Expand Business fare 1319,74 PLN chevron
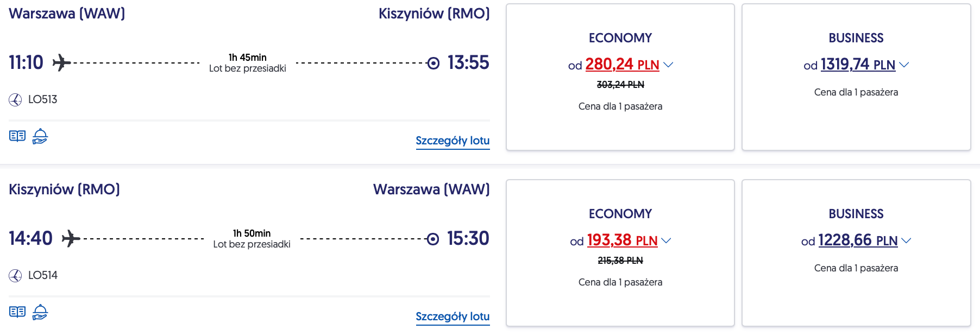 pos(904,65)
